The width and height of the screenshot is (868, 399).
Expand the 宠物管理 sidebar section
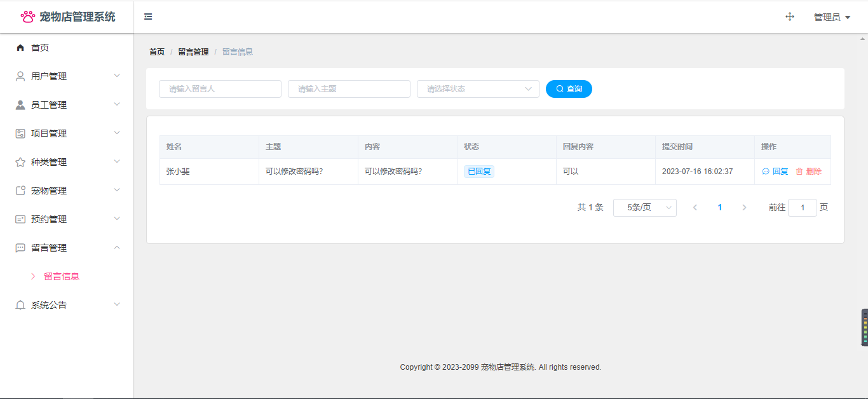67,191
